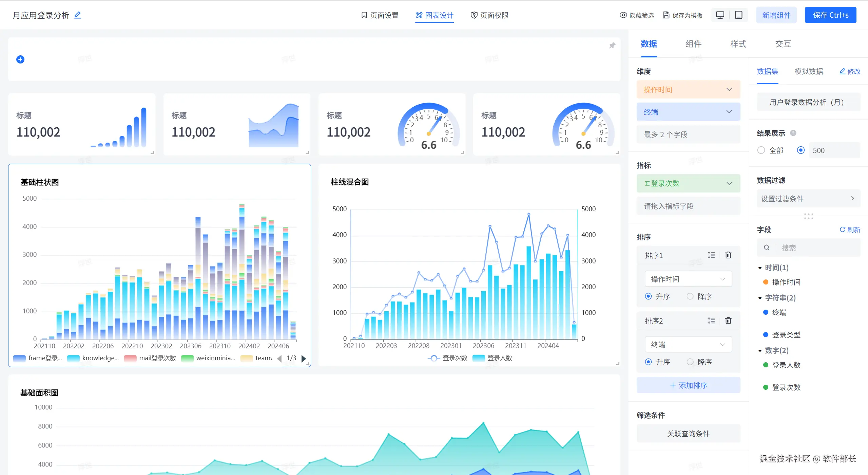Viewport: 868px width, 475px height.
Task: Click the field 搜索 input box
Action: 814,248
